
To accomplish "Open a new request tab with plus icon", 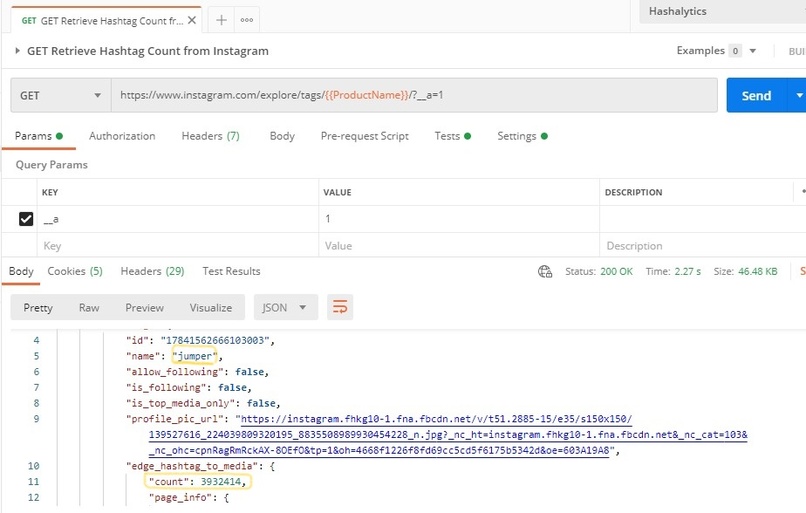I will pyautogui.click(x=221, y=20).
